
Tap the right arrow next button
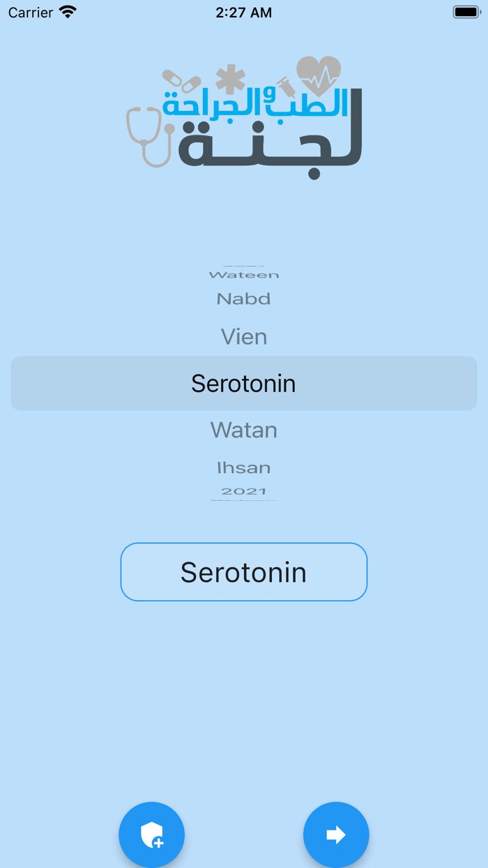pyautogui.click(x=336, y=835)
